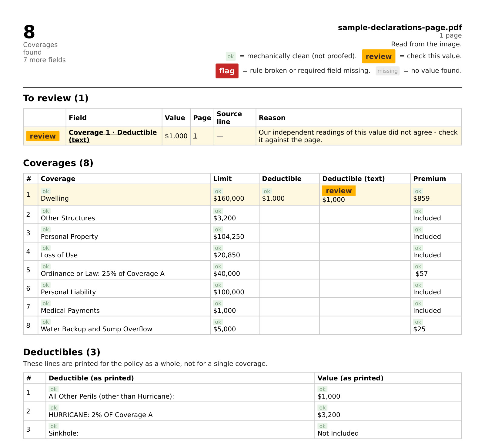Click the Dwelling coverage name
Screen dimensions: 485x448
(55, 199)
